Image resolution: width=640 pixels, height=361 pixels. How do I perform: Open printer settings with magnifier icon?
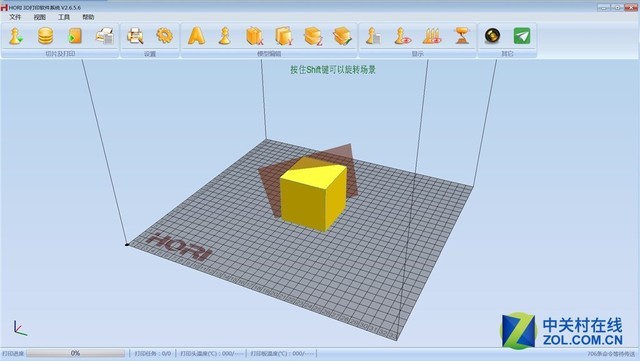point(135,36)
